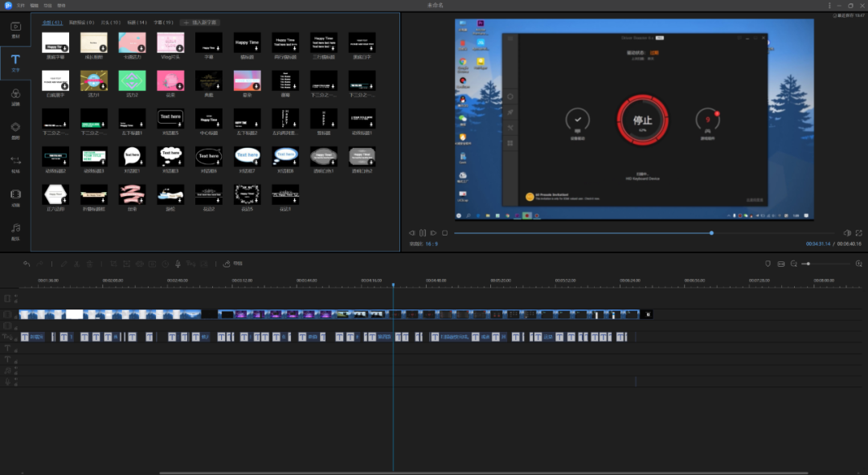Switch to the 片头 (10) tab

point(111,23)
